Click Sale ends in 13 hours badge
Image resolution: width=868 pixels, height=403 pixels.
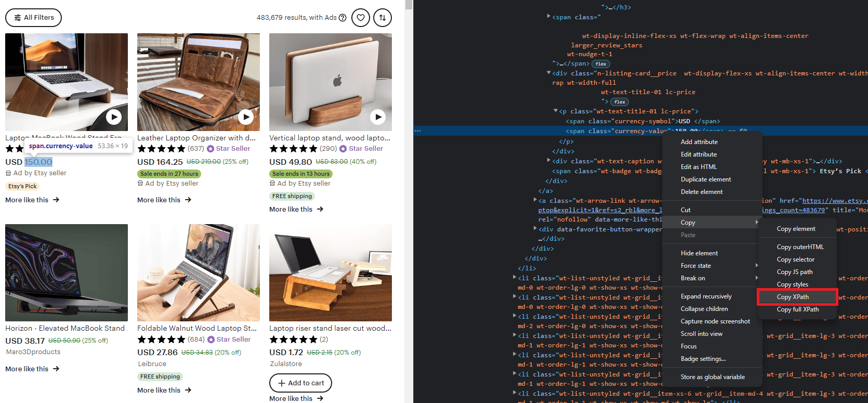pos(301,174)
